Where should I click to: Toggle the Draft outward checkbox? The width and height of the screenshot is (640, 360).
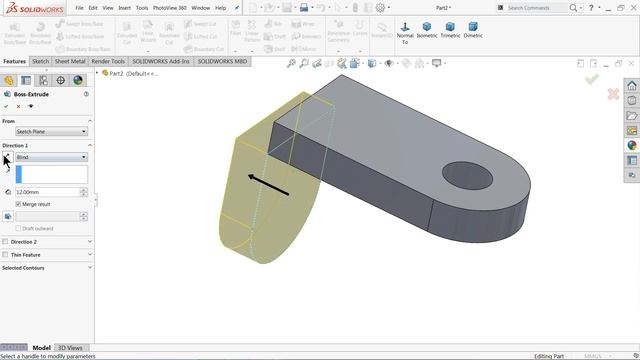[18, 228]
